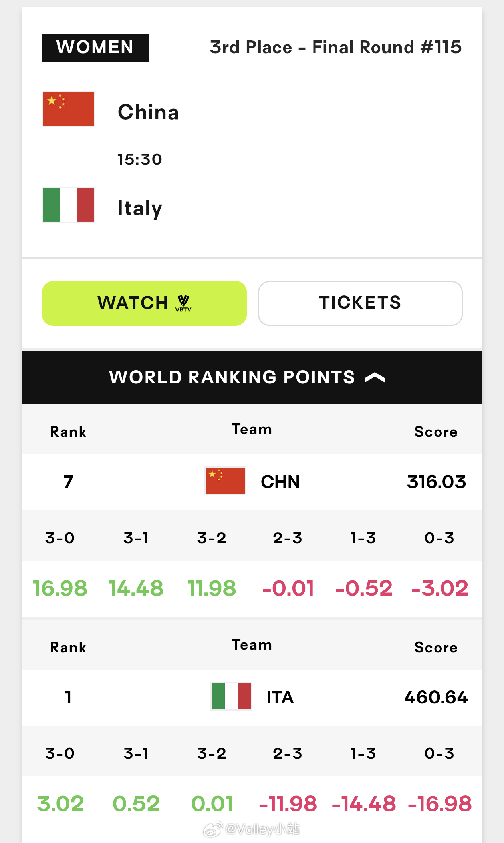The width and height of the screenshot is (504, 843).
Task: Open 3rd Place Final Round #115 title
Action: point(336,47)
